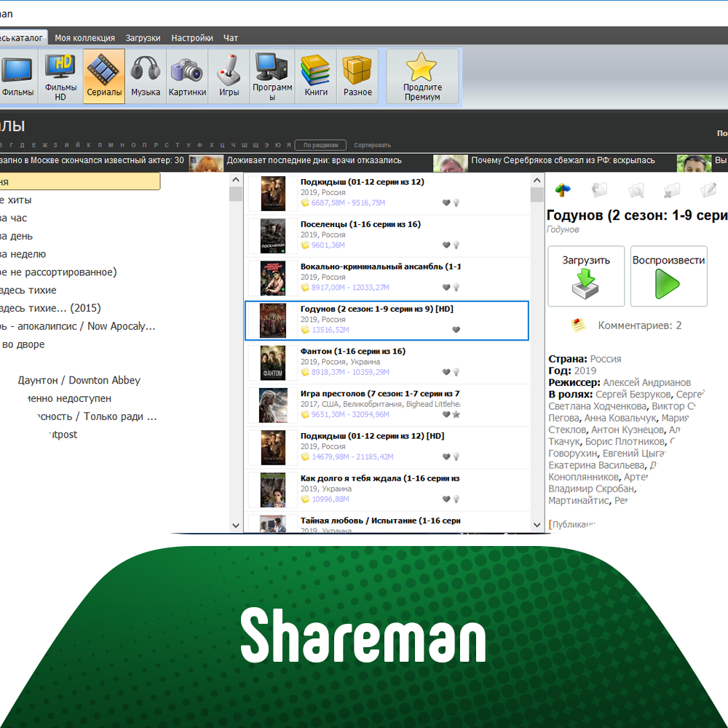This screenshot has width=728, height=728.
Task: Open the Картинки camera category
Action: click(x=187, y=76)
